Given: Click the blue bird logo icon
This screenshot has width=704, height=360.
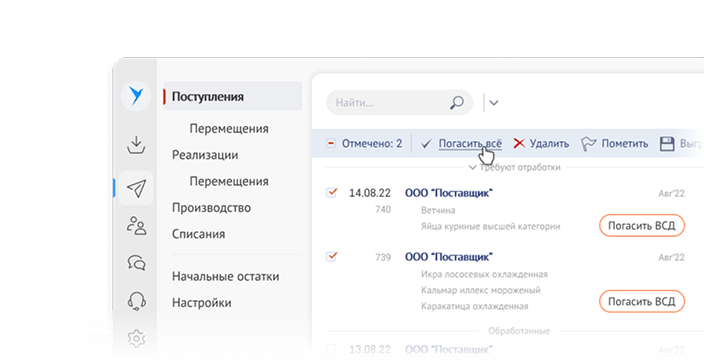Looking at the screenshot, I should click(x=136, y=96).
